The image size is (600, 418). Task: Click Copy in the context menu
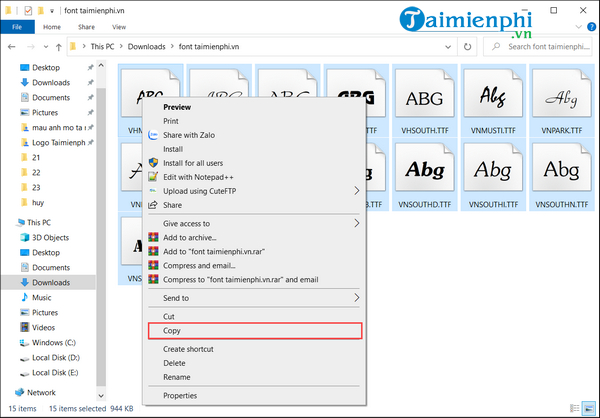pyautogui.click(x=254, y=331)
